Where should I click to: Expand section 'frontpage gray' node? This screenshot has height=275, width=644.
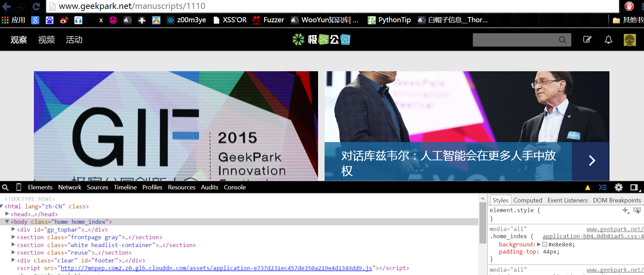pos(13,237)
